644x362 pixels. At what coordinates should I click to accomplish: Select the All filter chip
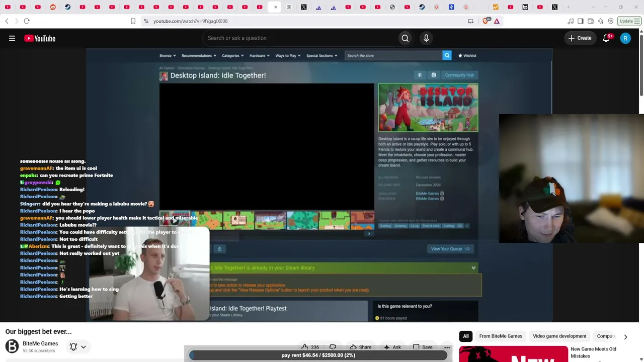coord(466,336)
